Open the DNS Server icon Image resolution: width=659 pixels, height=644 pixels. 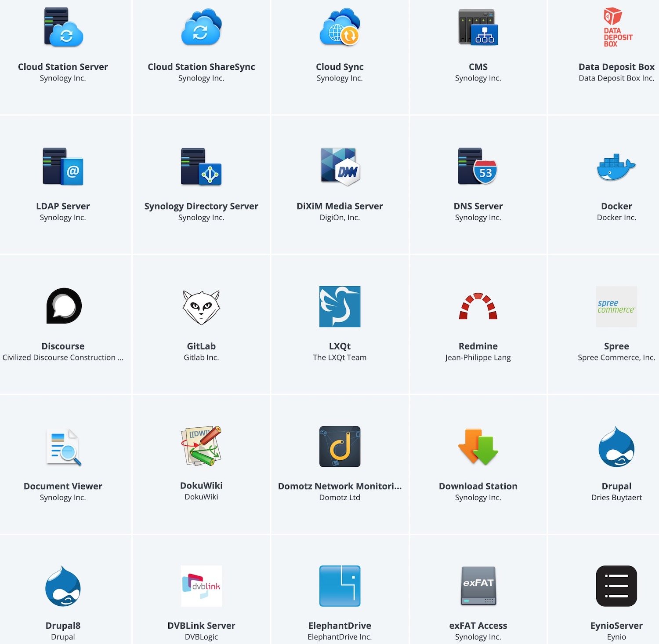(x=478, y=167)
